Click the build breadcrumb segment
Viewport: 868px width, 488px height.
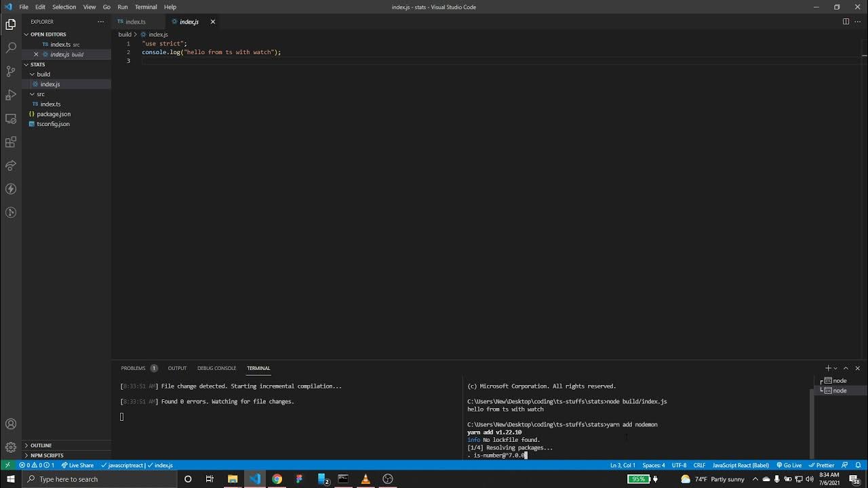(125, 34)
